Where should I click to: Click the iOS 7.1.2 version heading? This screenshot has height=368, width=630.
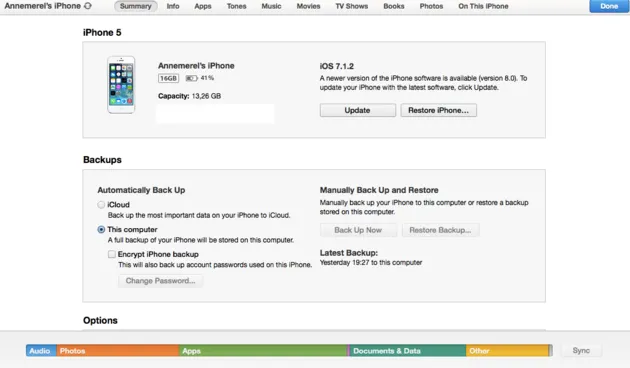pos(337,66)
